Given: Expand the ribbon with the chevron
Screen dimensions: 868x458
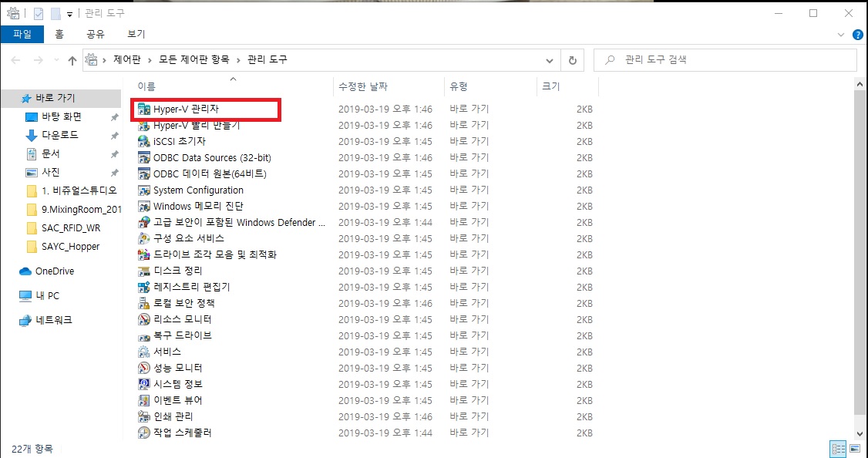Looking at the screenshot, I should pyautogui.click(x=842, y=35).
